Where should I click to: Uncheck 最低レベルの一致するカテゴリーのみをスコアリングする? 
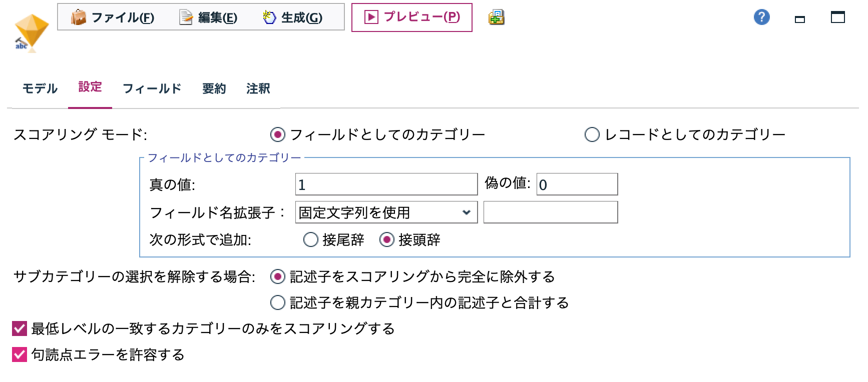coord(19,329)
